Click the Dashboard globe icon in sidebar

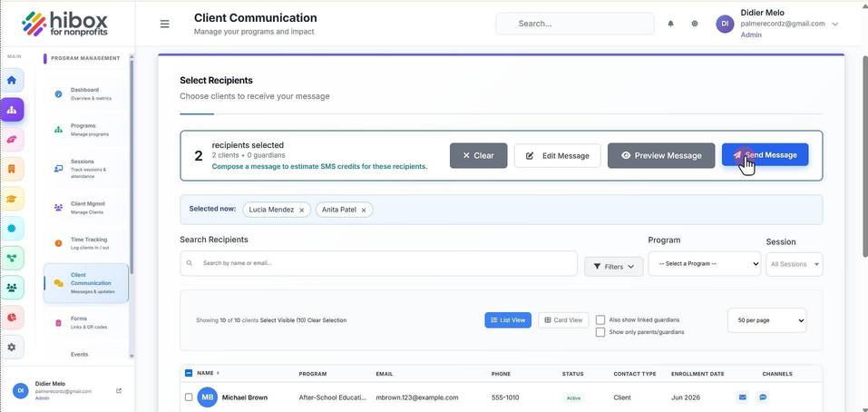coord(59,94)
